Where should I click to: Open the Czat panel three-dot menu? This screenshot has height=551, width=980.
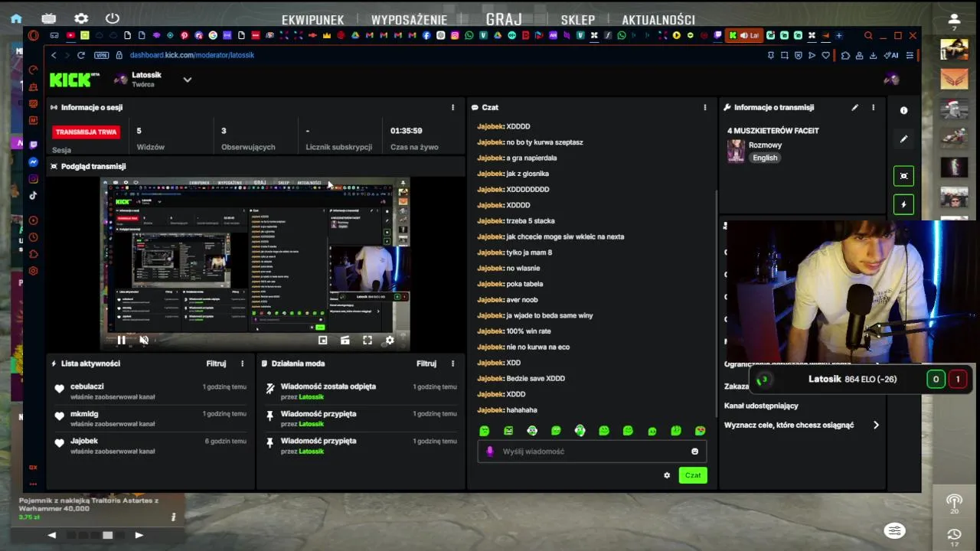tap(705, 107)
